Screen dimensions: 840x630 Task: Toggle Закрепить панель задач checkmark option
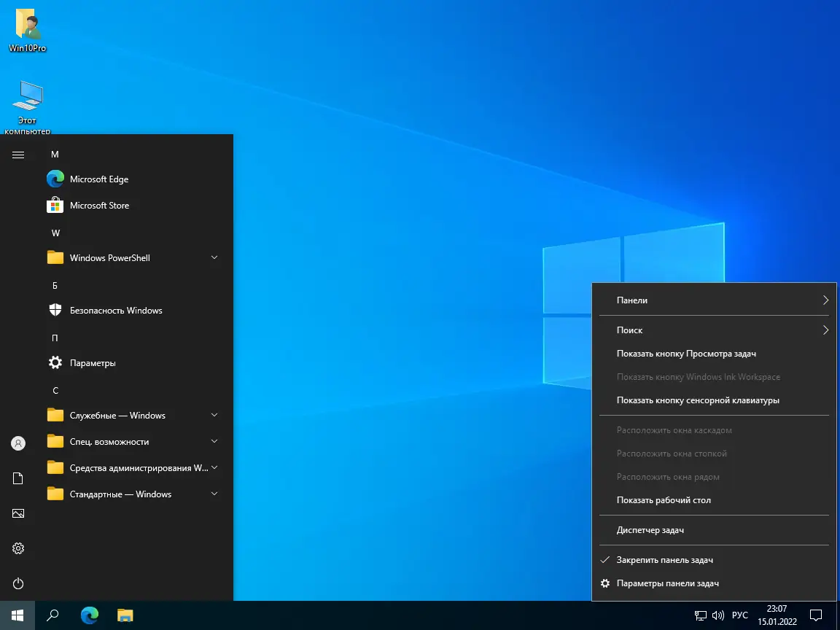[664, 560]
